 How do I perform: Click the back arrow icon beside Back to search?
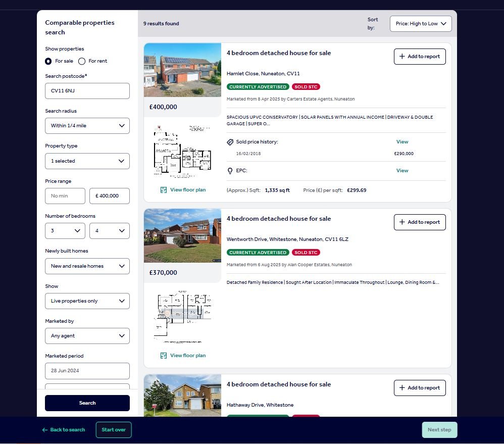[45, 430]
